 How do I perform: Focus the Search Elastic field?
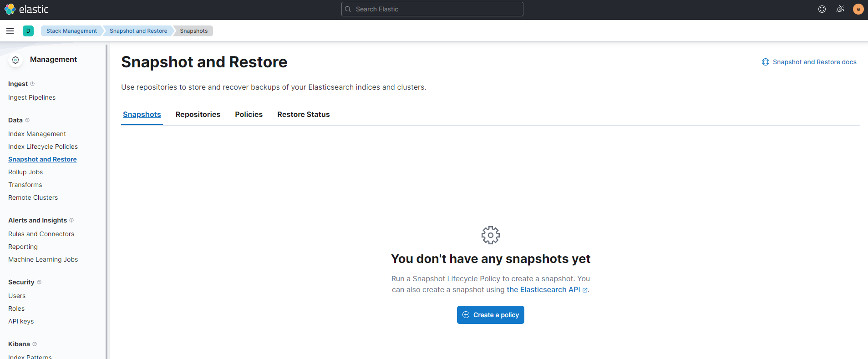[432, 9]
